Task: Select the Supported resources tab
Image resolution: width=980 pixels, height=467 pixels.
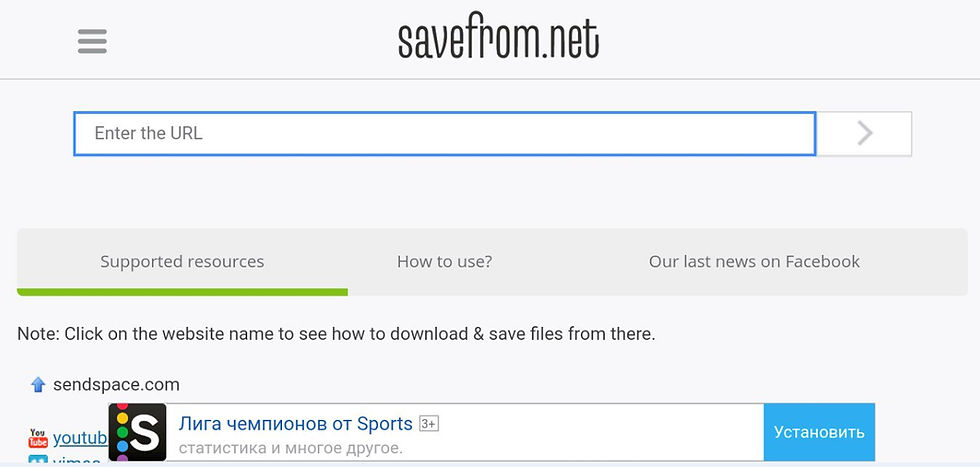Action: coord(182,262)
